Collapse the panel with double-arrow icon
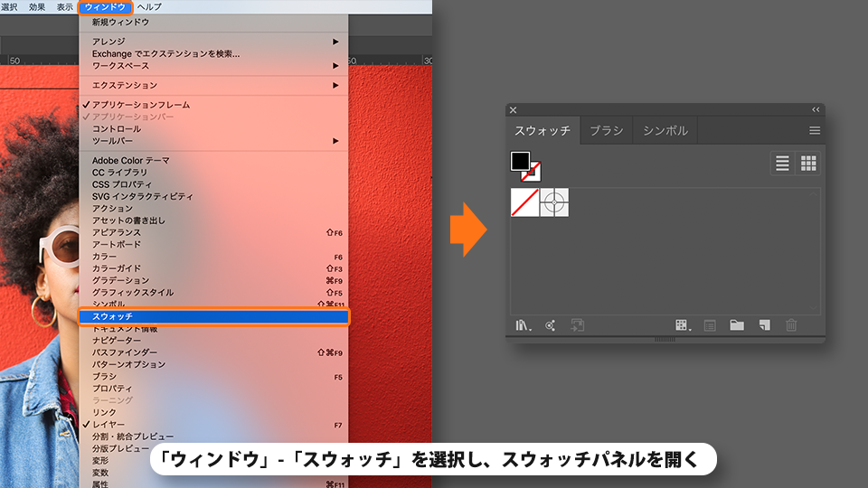The image size is (868, 488). tap(816, 109)
